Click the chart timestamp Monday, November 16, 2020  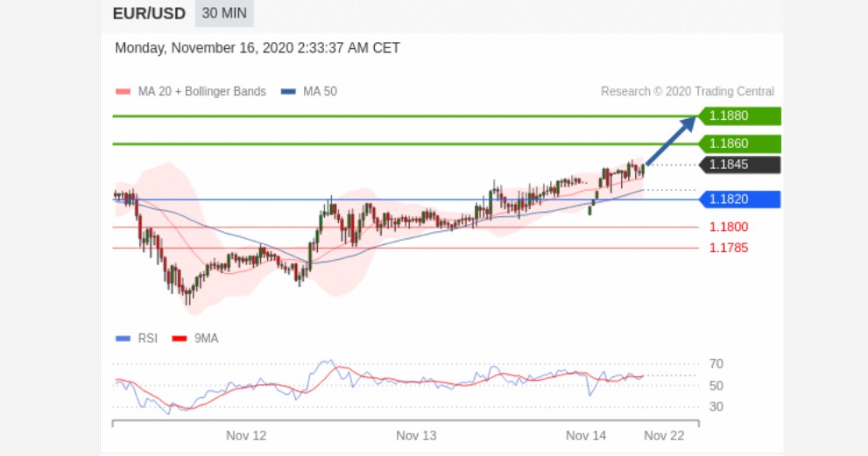pyautogui.click(x=258, y=48)
